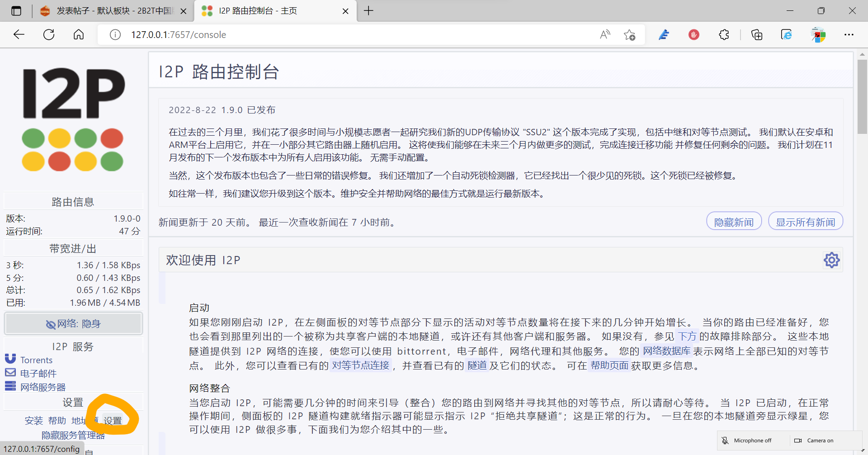Screen dimensions: 868x455
Task: Activate the Read aloud icon
Action: (x=605, y=34)
